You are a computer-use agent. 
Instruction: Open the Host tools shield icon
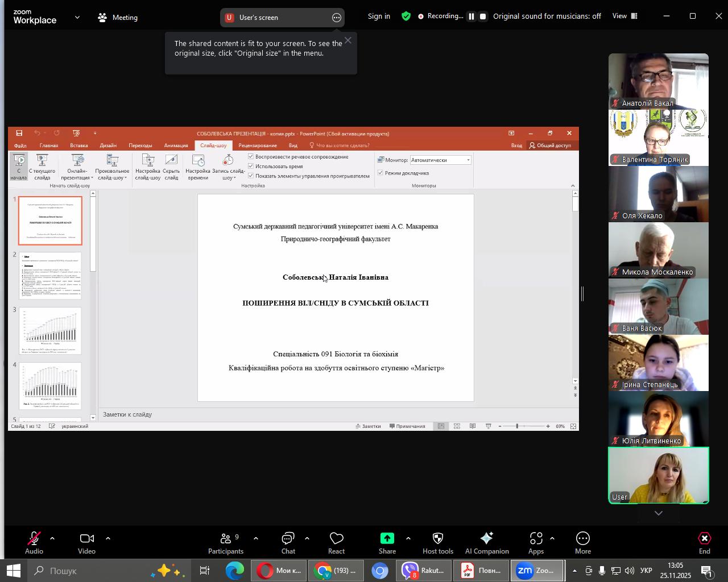tap(437, 542)
